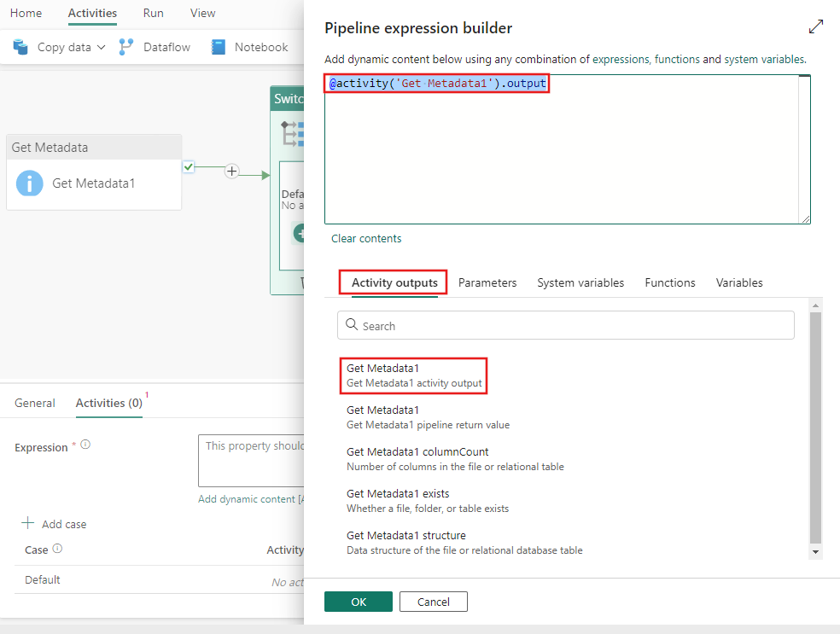The width and height of the screenshot is (840, 634).
Task: Click the Search icon in Activity outputs
Action: (353, 325)
